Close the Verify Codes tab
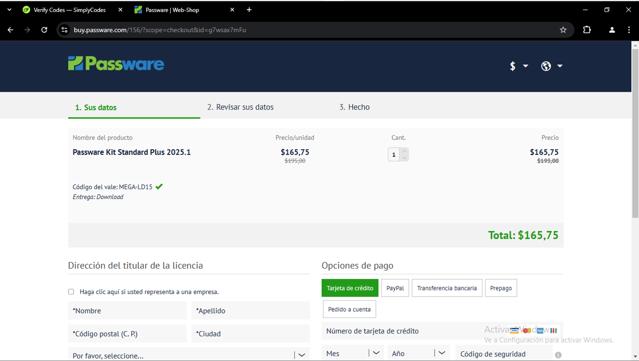This screenshot has width=639, height=361. (120, 10)
